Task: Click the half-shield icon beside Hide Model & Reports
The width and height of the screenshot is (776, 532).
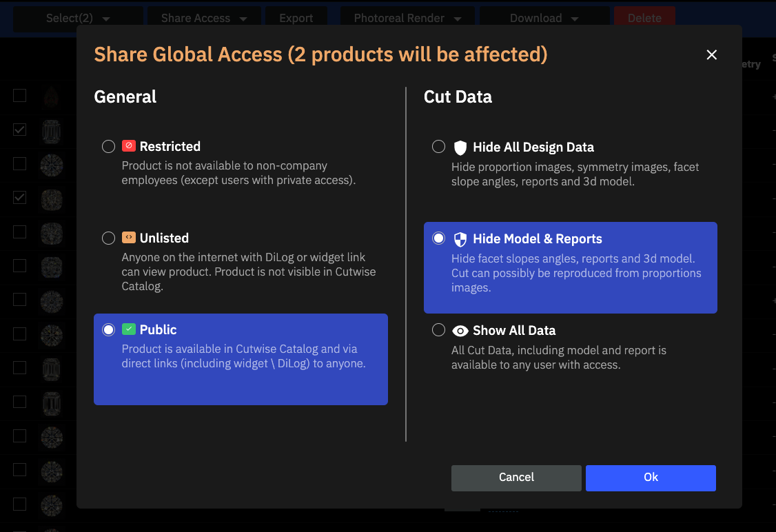Action: 460,239
